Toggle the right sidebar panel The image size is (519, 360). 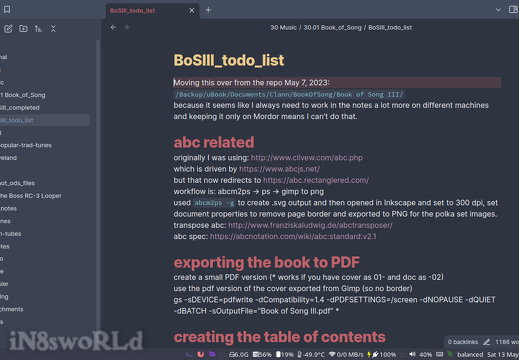click(513, 10)
